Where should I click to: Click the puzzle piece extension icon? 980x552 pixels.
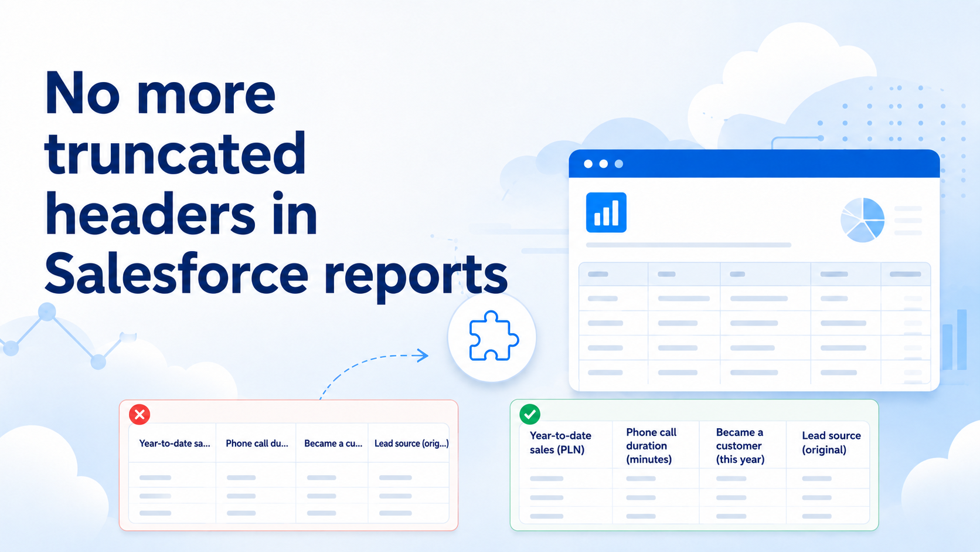click(494, 336)
